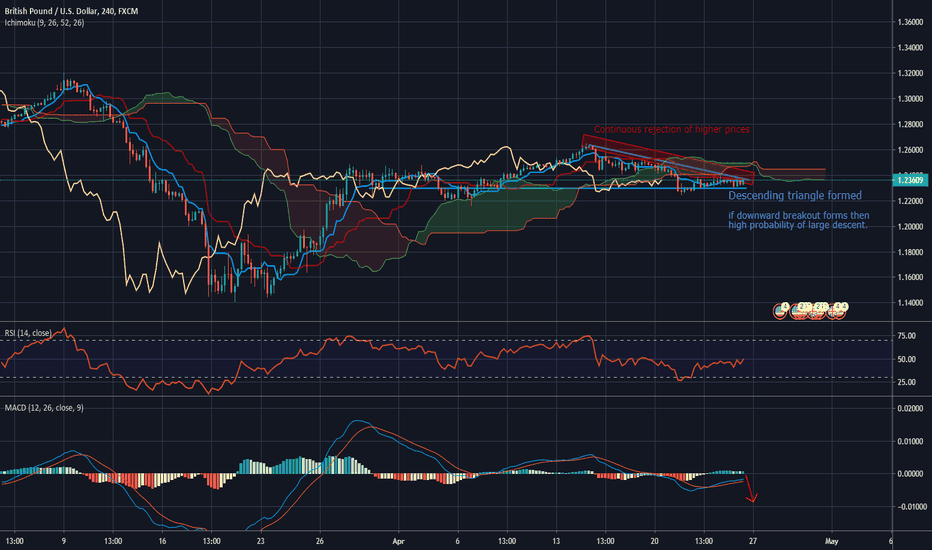Select the 'if downward breakout forms' note text
932x550 pixels.
[x=798, y=220]
